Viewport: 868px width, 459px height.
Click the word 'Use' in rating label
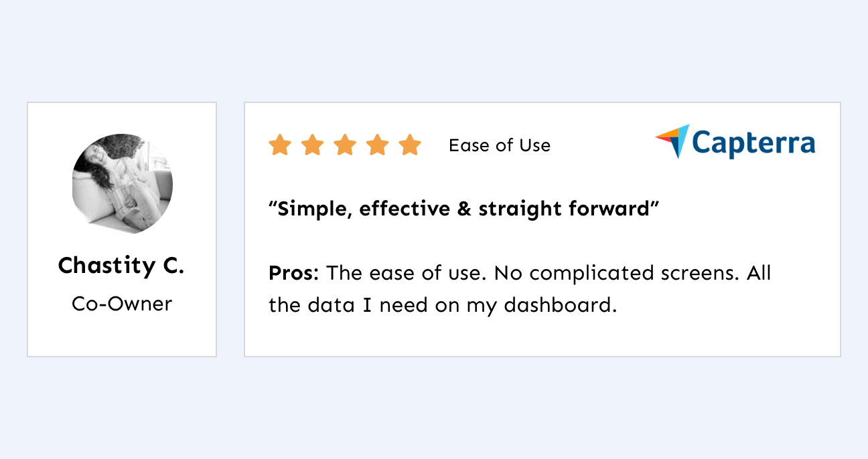click(534, 145)
